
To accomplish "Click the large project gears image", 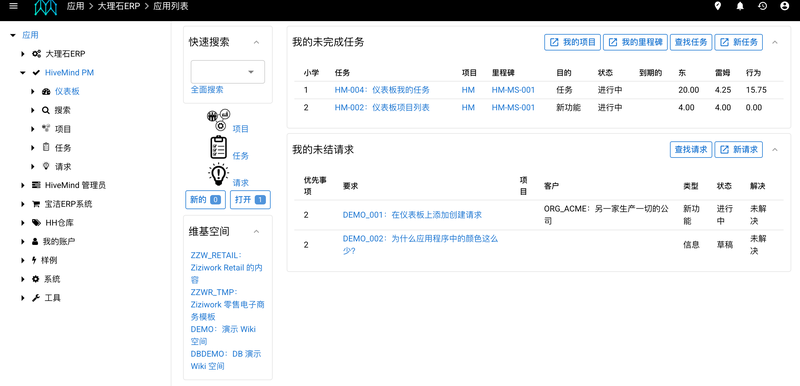I will 218,119.
